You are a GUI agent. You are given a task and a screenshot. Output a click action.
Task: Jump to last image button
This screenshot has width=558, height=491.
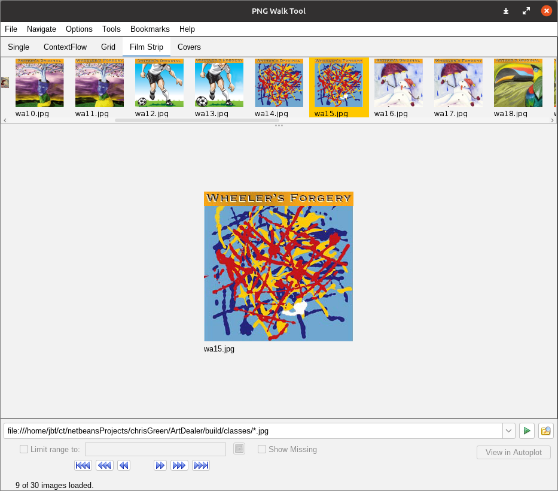(x=201, y=465)
